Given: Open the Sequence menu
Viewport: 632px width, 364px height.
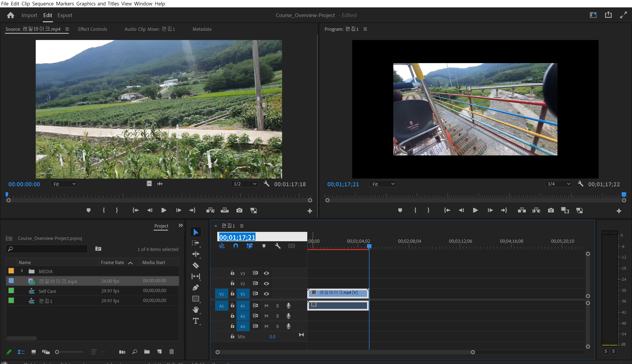Looking at the screenshot, I should 43,4.
